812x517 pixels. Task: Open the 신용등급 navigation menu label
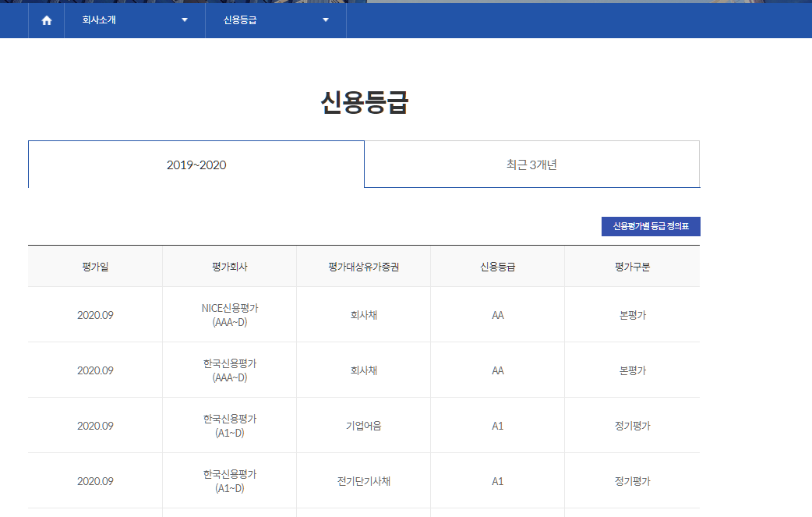(240, 20)
